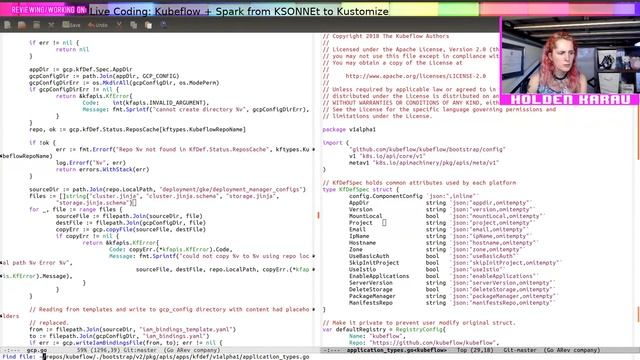Click the Save toolbar button
This screenshot has width=640, height=360.
71,25
